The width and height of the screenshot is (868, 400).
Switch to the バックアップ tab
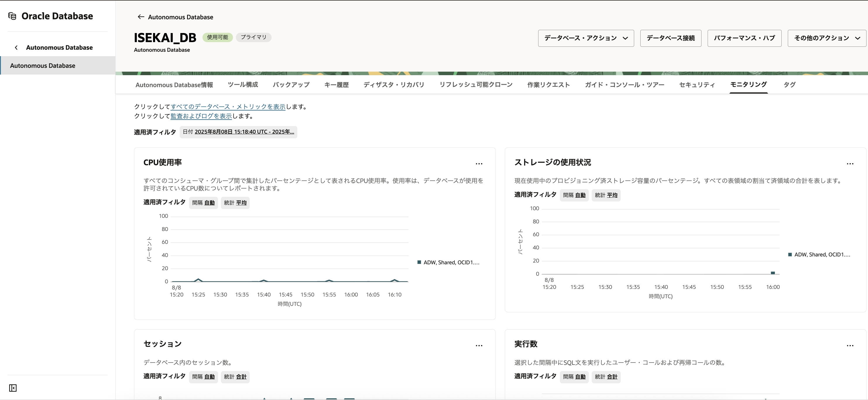[x=291, y=85]
